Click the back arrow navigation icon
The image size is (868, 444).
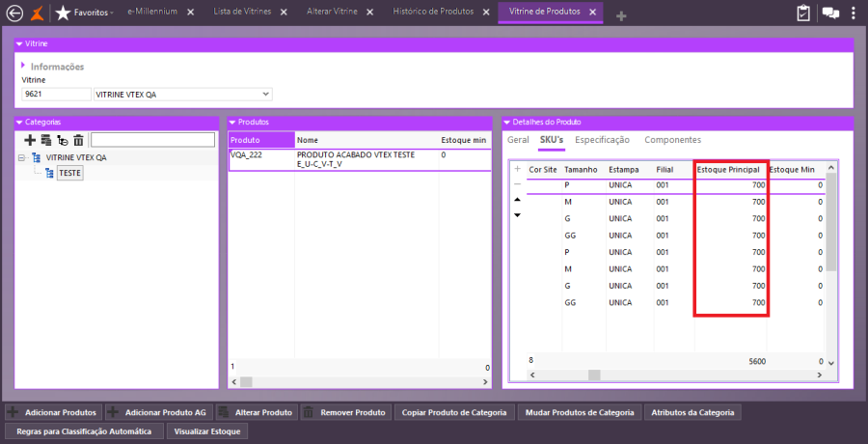pos(14,13)
